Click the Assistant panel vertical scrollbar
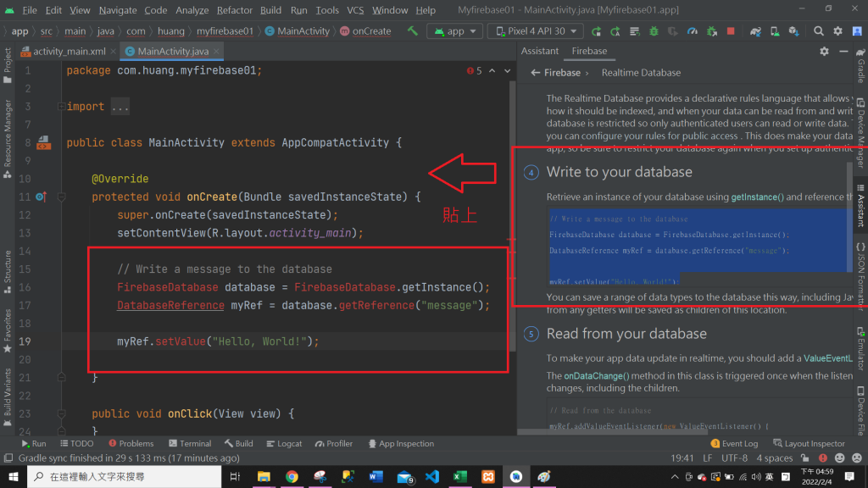 click(849, 216)
